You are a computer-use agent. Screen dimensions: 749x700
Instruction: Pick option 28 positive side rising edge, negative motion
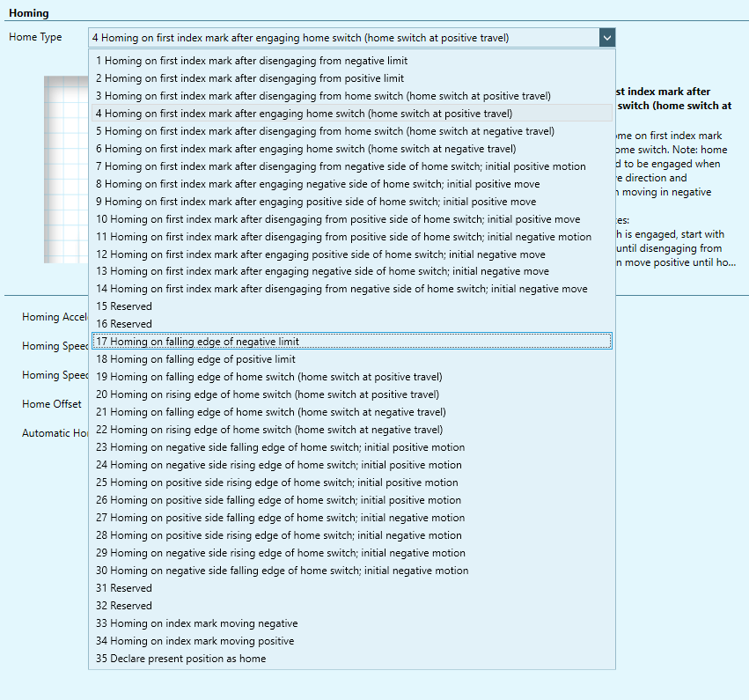[x=351, y=535]
